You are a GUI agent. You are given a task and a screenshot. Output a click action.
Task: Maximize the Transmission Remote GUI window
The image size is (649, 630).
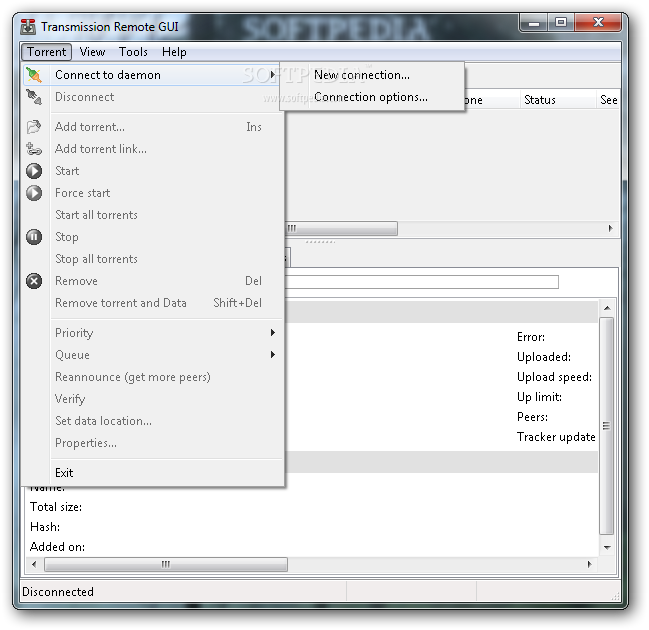click(561, 22)
